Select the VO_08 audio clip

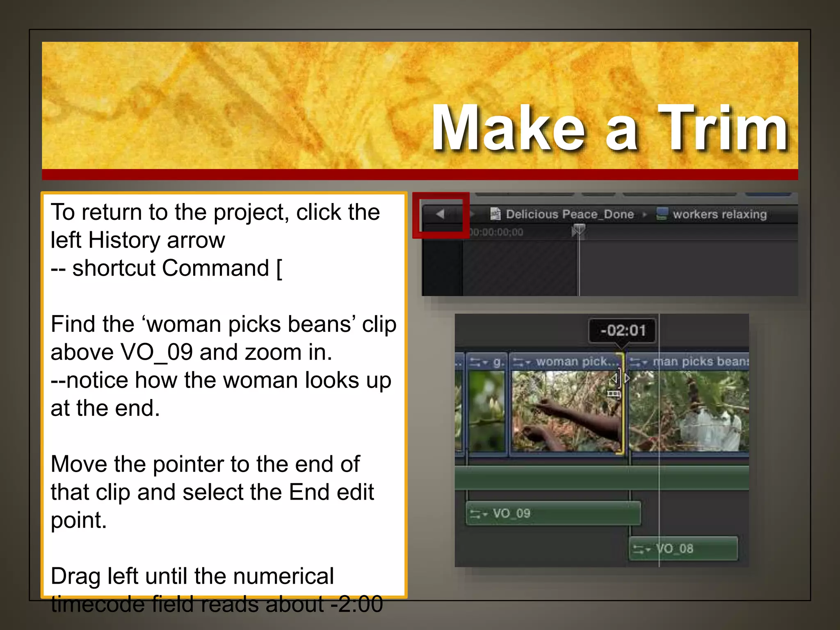[x=683, y=549]
